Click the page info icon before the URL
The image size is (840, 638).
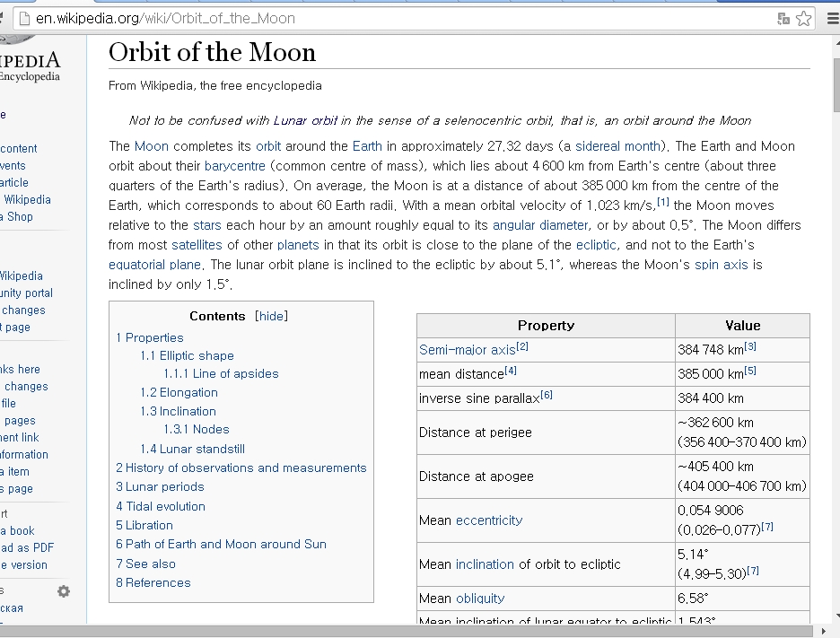[24, 18]
